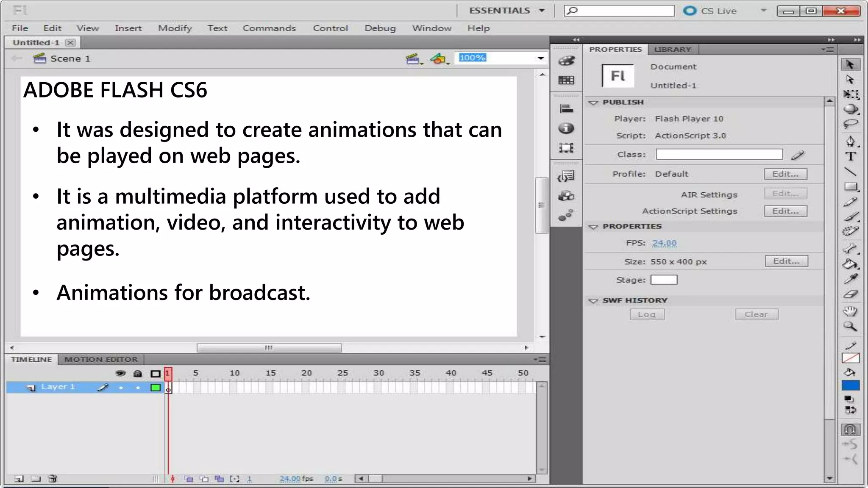The height and width of the screenshot is (488, 868).
Task: Open the Swatches panel icon
Action: (x=566, y=80)
